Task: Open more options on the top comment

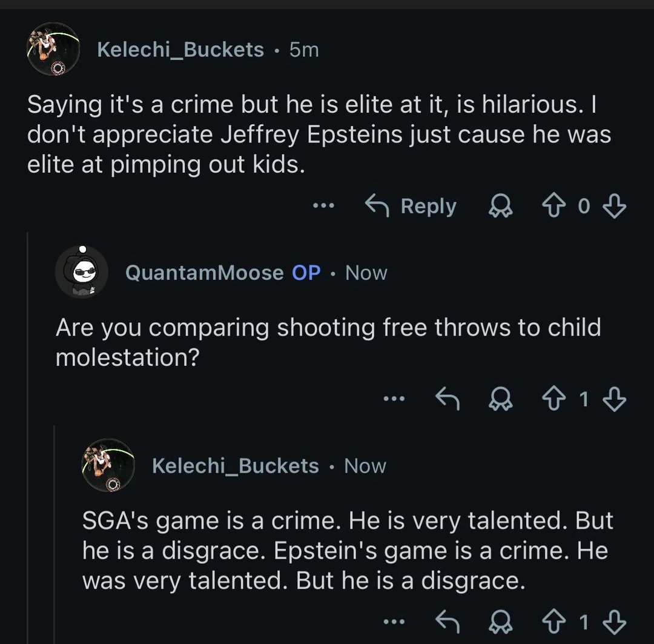Action: (x=323, y=207)
